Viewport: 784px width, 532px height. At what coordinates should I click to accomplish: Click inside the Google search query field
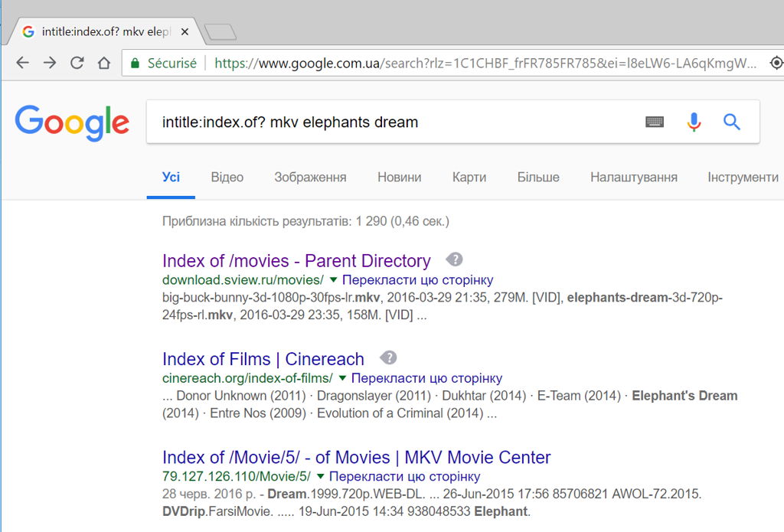coord(395,122)
